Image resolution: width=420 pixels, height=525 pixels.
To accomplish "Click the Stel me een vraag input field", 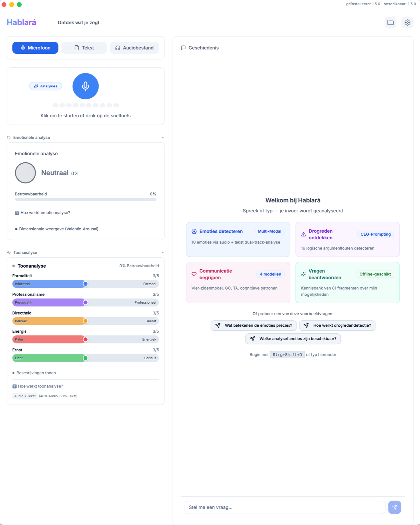I will [x=285, y=507].
